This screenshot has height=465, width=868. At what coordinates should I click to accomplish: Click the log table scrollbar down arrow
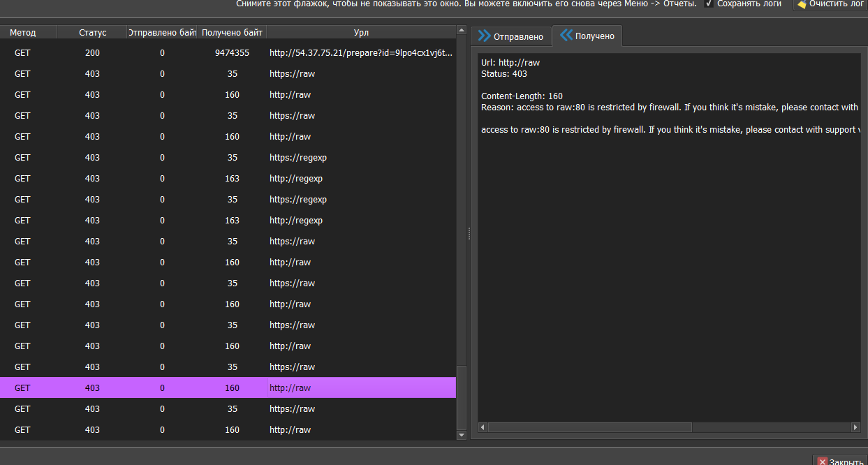click(x=462, y=434)
